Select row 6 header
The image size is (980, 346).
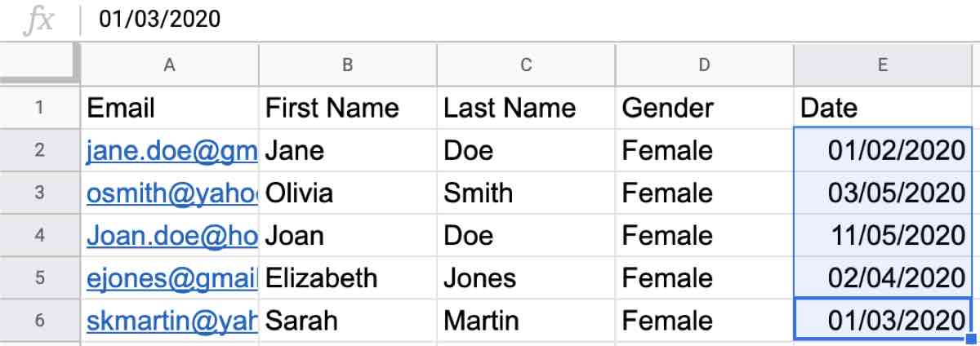pyautogui.click(x=40, y=321)
